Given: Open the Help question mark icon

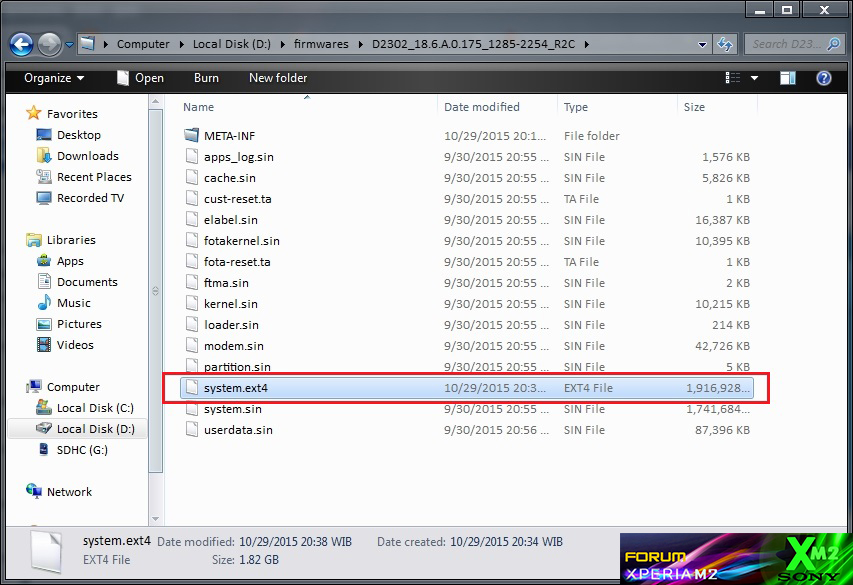Looking at the screenshot, I should 822,78.
